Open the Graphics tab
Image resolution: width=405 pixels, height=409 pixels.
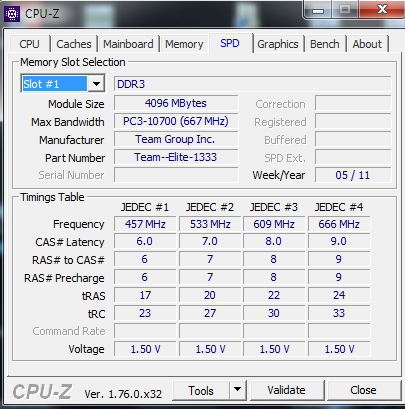[x=278, y=44]
